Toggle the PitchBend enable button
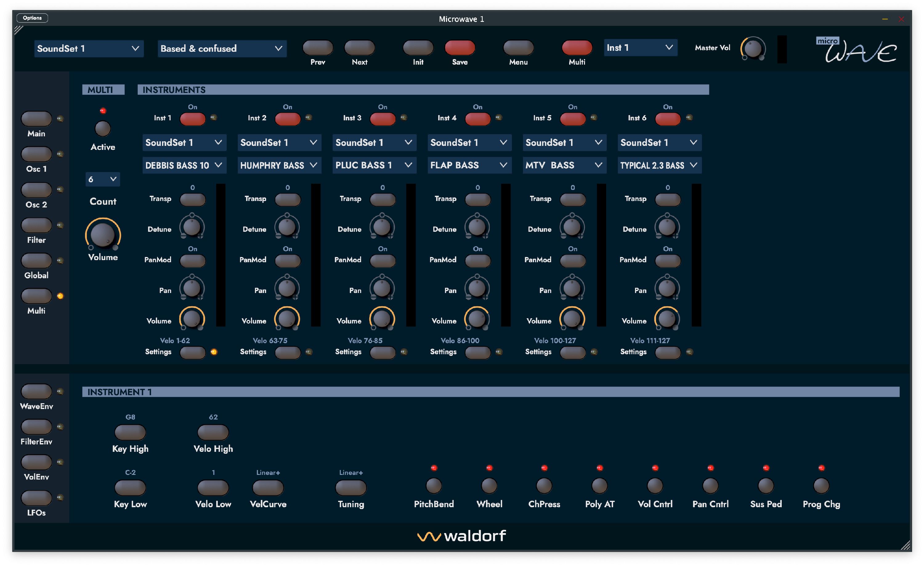The image size is (924, 566). pyautogui.click(x=434, y=486)
